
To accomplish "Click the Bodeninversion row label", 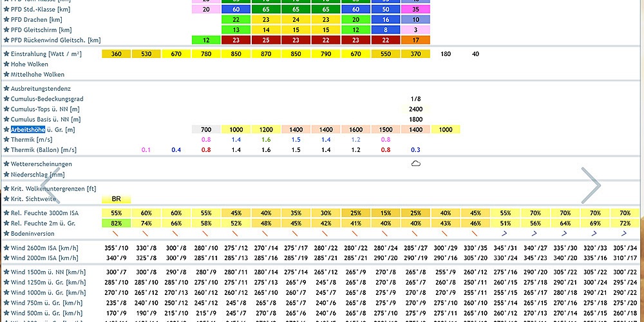I will point(32,233).
